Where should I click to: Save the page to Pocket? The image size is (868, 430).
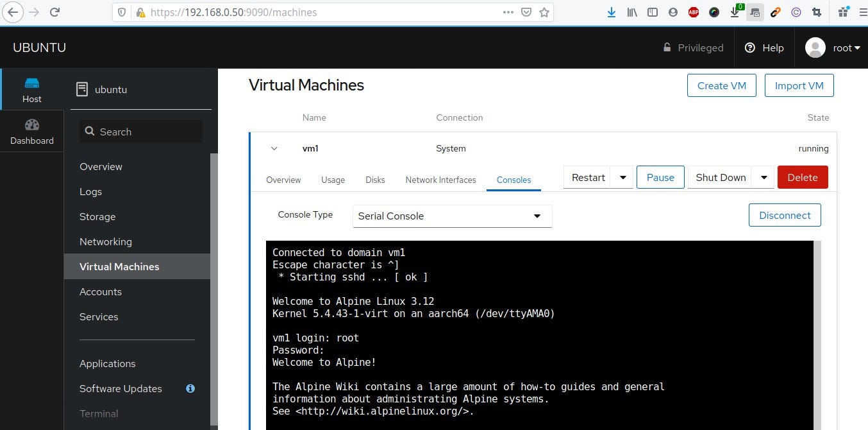pos(526,12)
